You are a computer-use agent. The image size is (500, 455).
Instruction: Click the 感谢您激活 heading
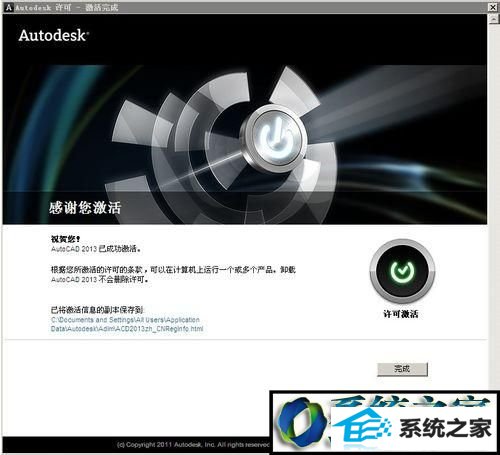pos(85,207)
